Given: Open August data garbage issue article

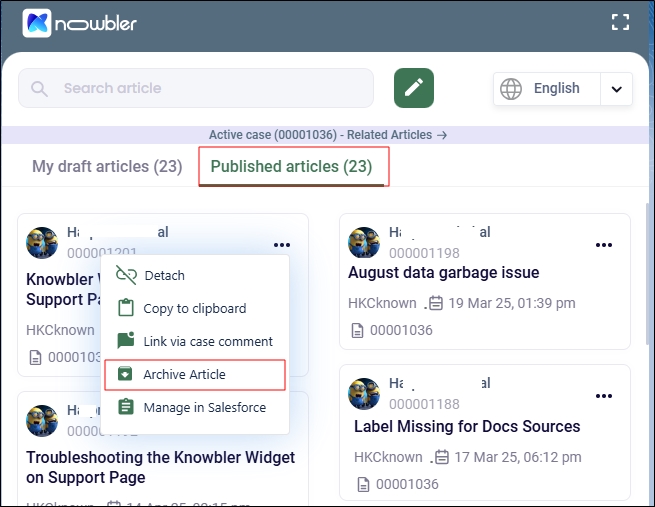Looking at the screenshot, I should (444, 272).
